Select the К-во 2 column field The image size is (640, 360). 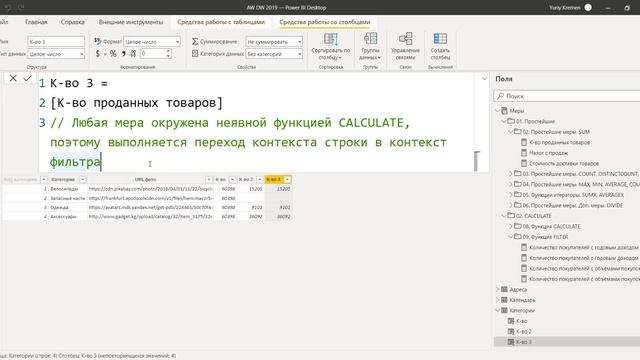click(523, 332)
